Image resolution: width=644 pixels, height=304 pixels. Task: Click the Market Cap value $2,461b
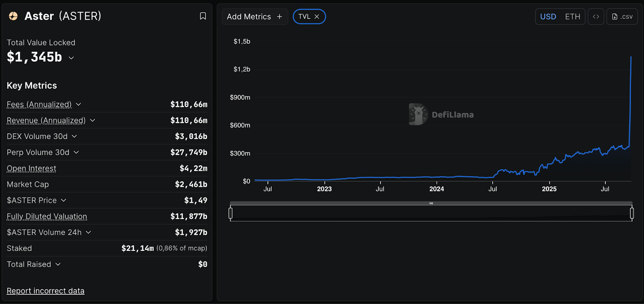coord(191,185)
